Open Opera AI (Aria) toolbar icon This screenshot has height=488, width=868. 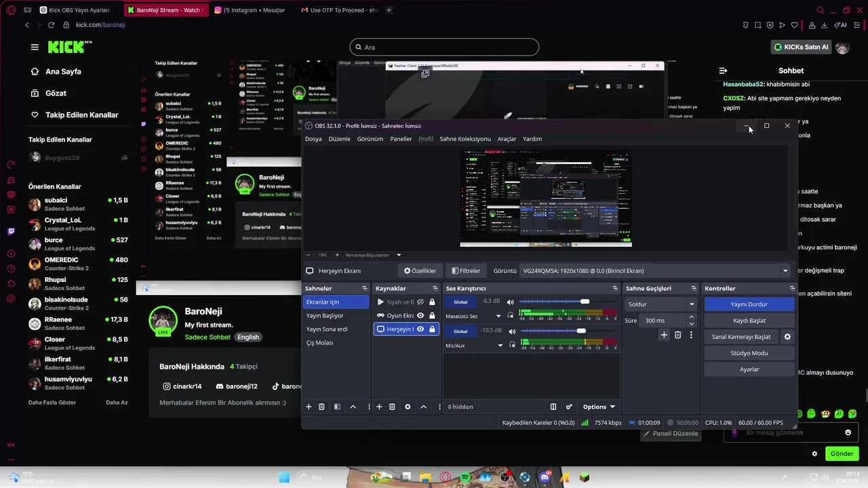tap(841, 25)
